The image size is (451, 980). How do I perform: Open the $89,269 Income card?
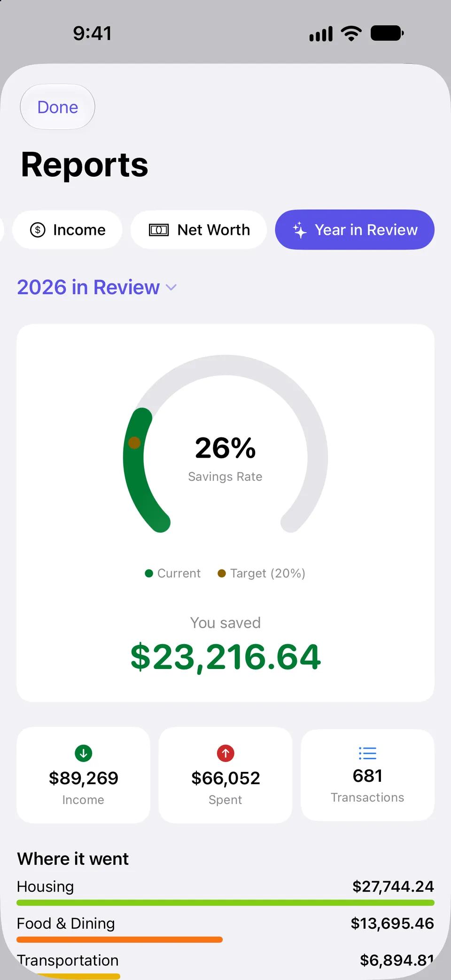tap(84, 775)
